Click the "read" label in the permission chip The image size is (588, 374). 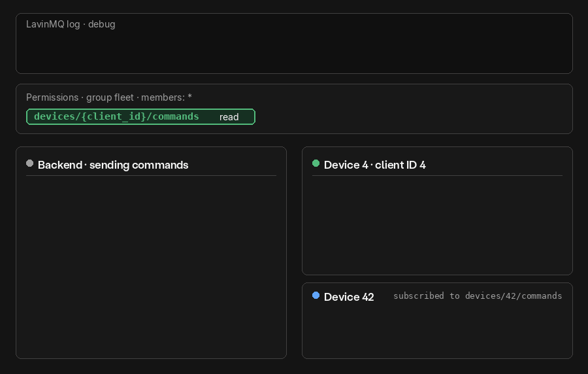(229, 117)
